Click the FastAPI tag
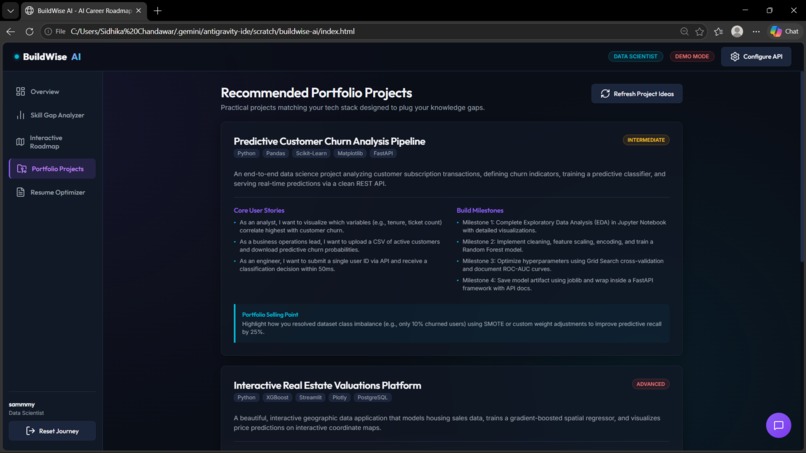 point(383,153)
